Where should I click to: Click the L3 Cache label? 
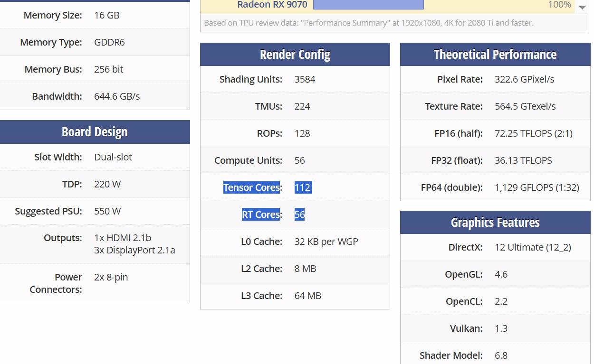(x=261, y=296)
